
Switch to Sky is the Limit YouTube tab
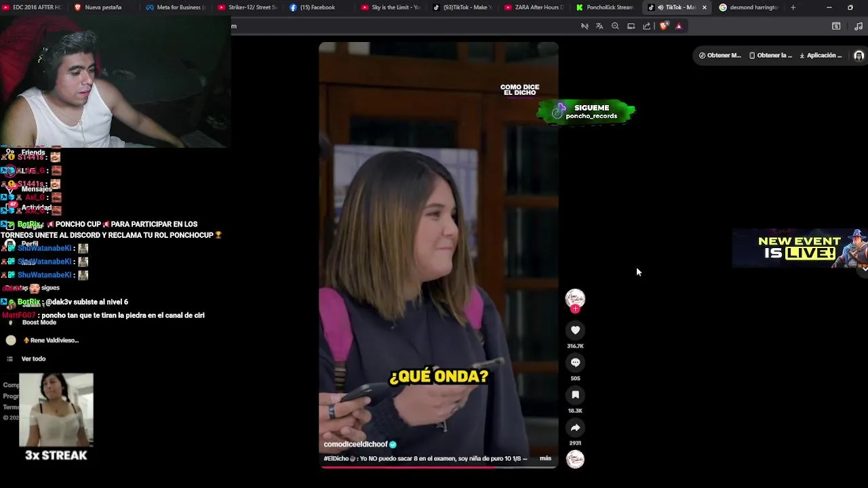[390, 7]
